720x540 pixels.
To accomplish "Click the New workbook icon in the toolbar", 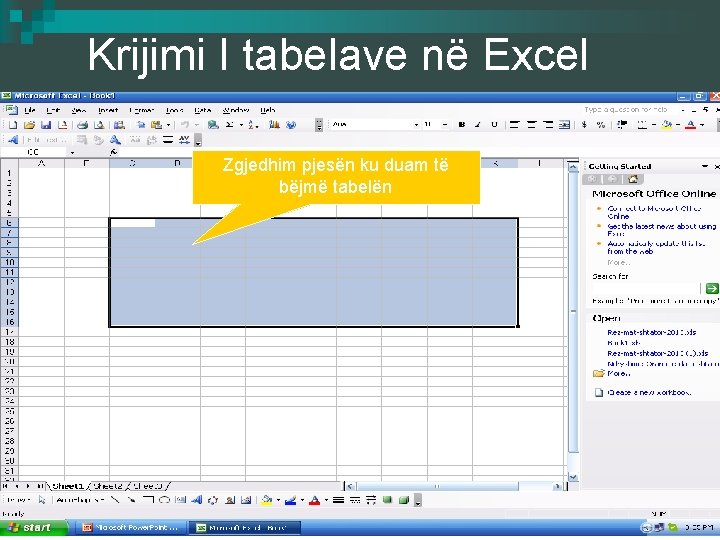I will click(13, 125).
